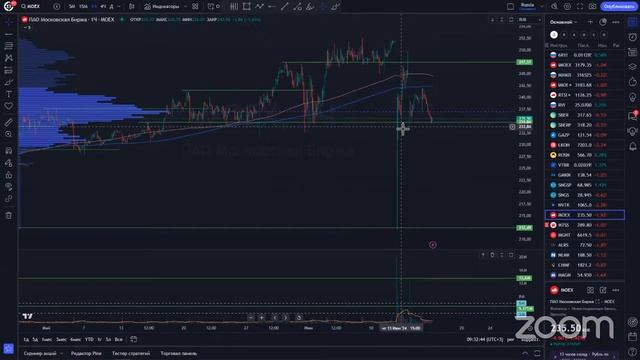The image size is (640, 360).
Task: Select the daily 'Д' timeframe
Action: (111, 7)
